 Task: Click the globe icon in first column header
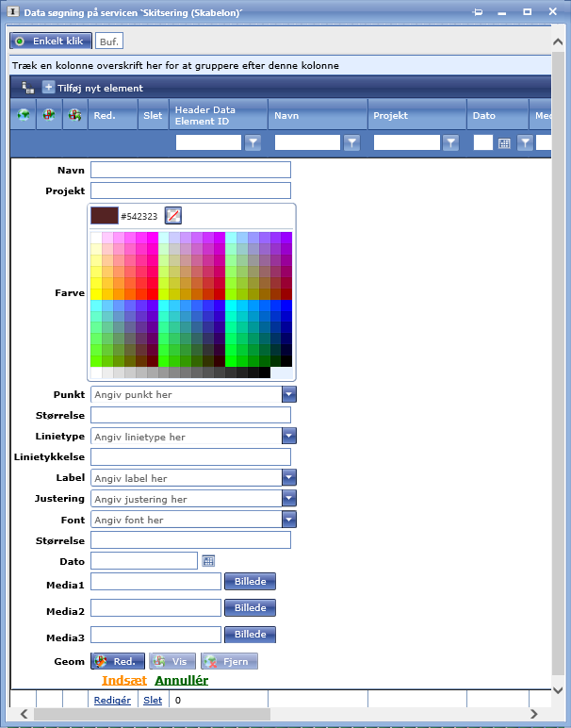(x=23, y=115)
